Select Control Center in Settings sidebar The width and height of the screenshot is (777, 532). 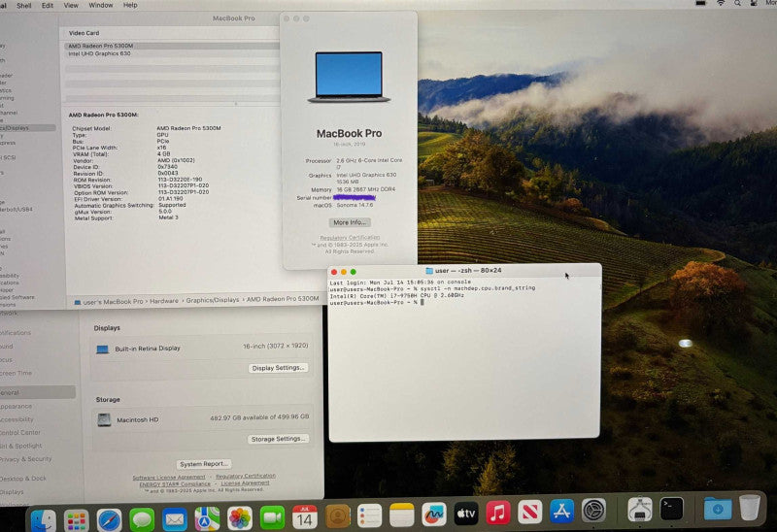point(20,432)
